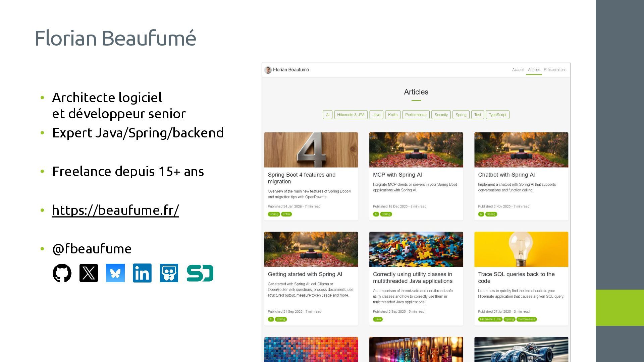Open the Speaker Deck icon

(200, 273)
